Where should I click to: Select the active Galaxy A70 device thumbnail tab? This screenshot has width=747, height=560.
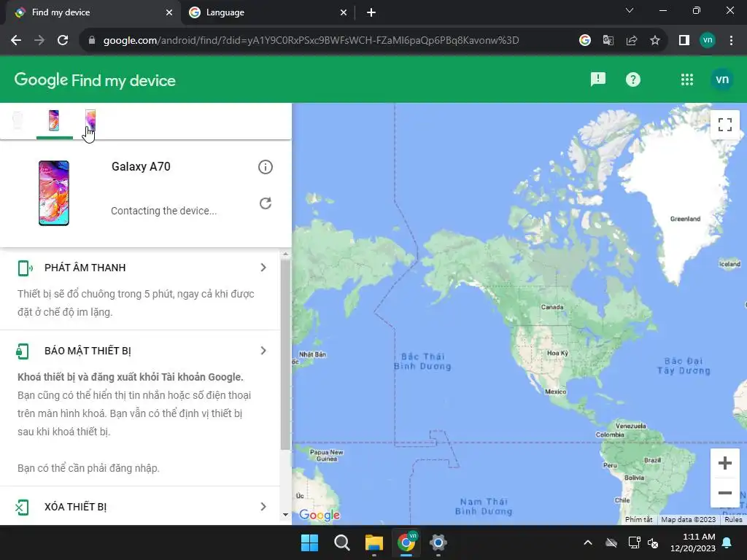[x=54, y=120]
